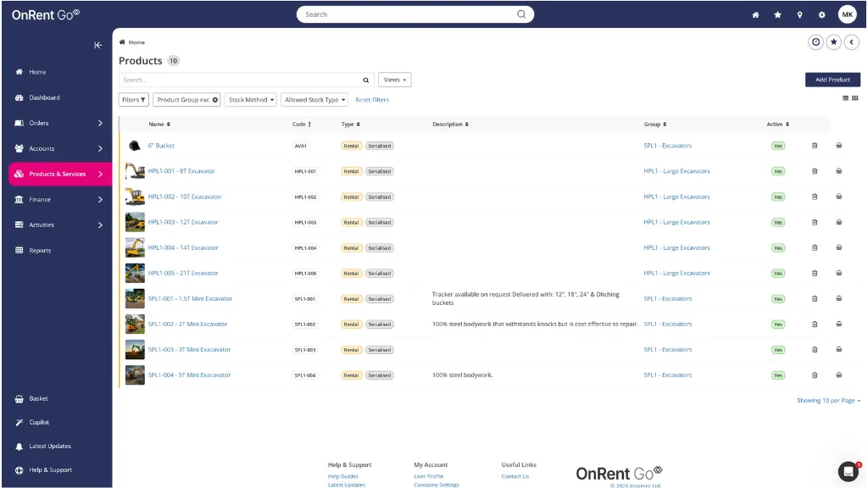The height and width of the screenshot is (488, 868).
Task: Add SPL1-002 2T Mini Excavator to basket
Action: click(839, 324)
